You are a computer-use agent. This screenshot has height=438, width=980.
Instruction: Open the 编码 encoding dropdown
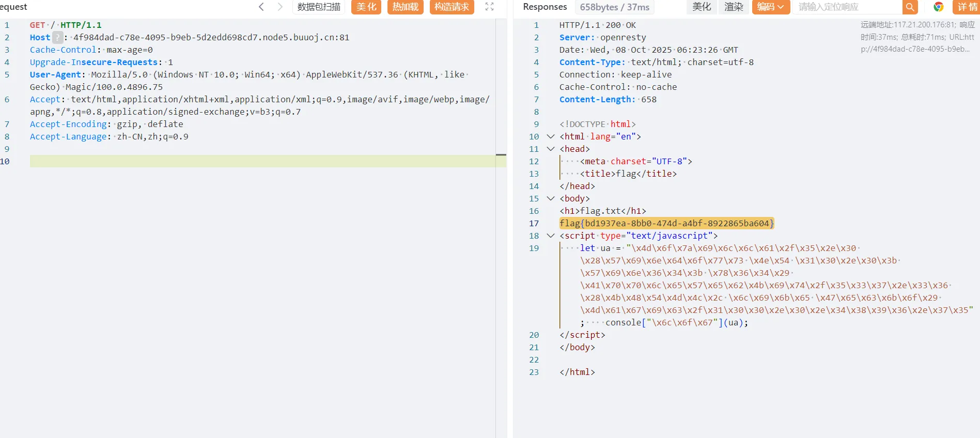coord(770,7)
